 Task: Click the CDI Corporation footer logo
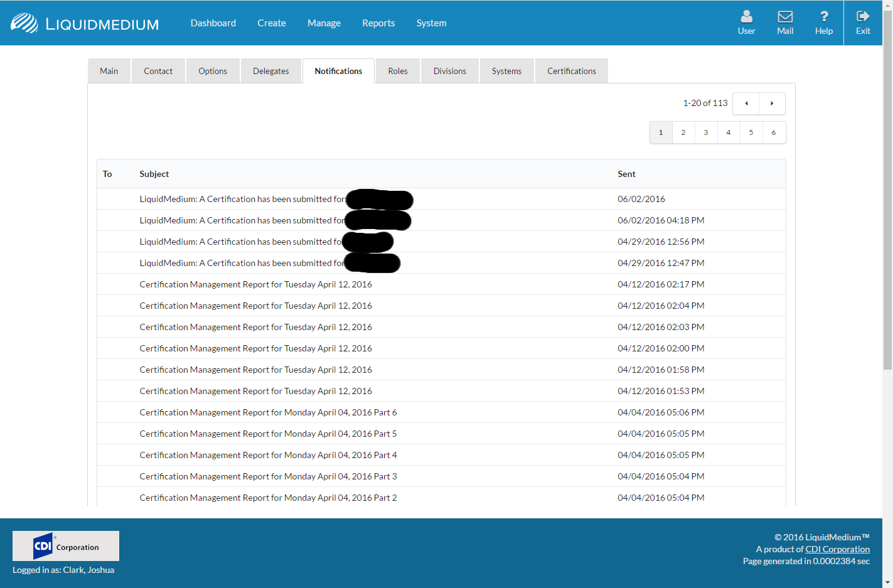(x=66, y=546)
